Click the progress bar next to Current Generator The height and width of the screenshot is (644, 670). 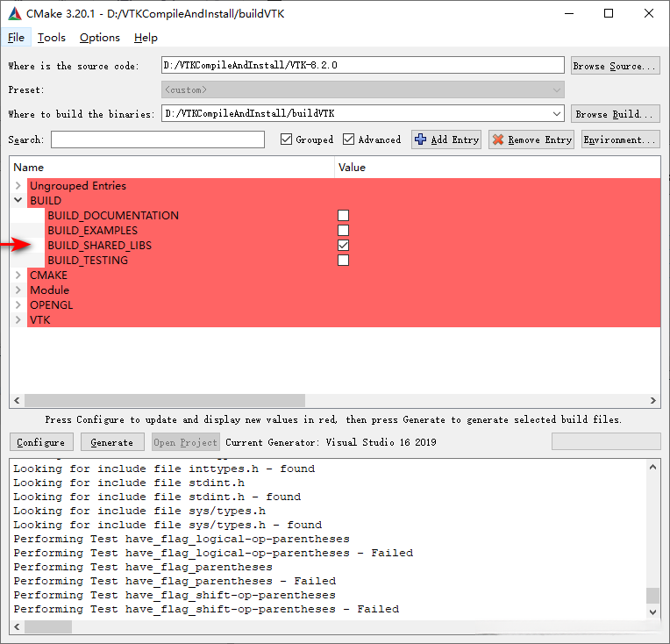pyautogui.click(x=606, y=441)
